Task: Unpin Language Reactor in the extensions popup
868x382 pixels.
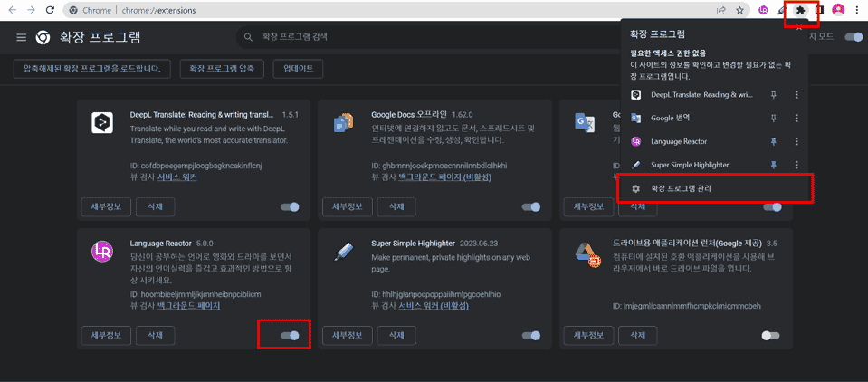Action: tap(774, 141)
